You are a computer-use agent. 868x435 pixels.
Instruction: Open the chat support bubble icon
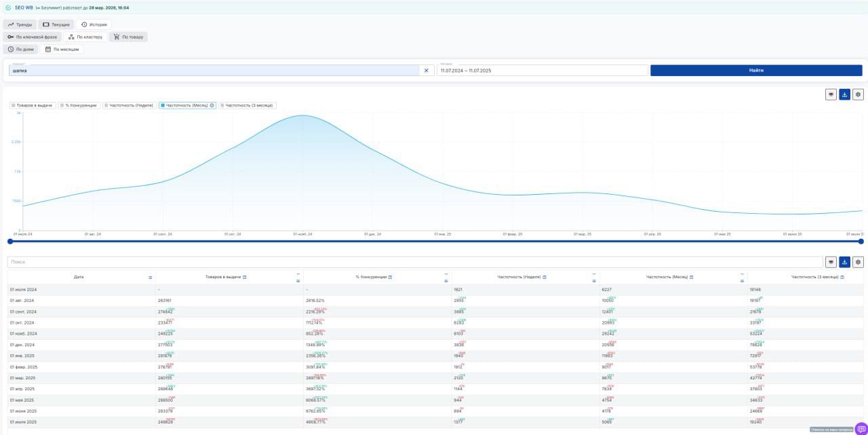point(861,429)
